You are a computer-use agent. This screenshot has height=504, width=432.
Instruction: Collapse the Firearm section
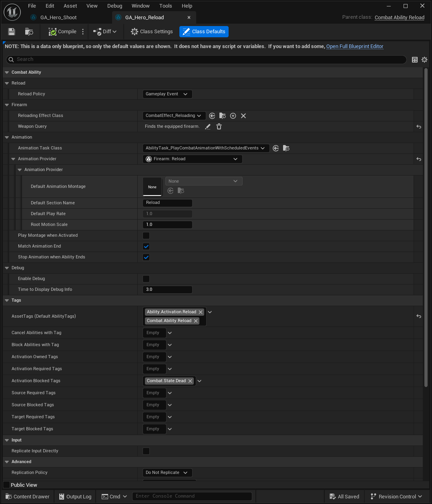pos(7,105)
